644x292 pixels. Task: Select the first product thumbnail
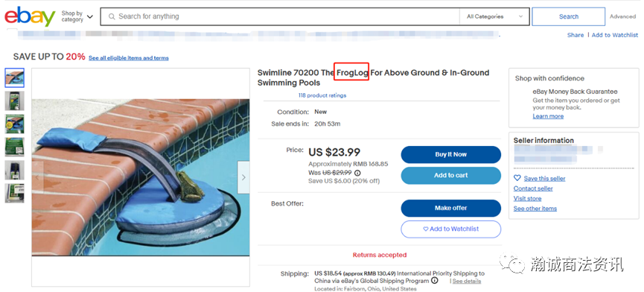pos(14,77)
